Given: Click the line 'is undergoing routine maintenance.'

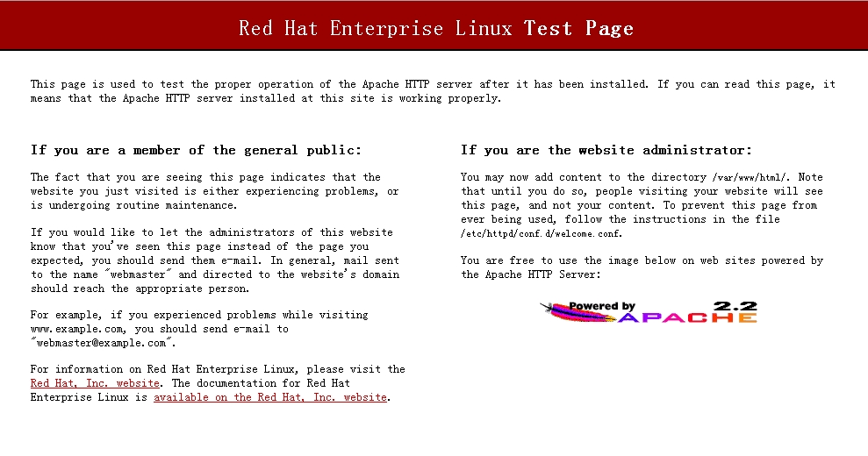Looking at the screenshot, I should (133, 205).
